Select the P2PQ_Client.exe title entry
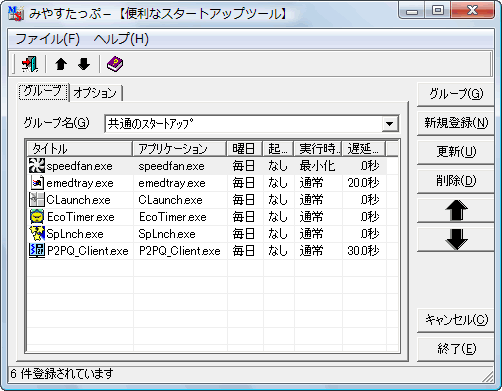The height and width of the screenshot is (391, 502). tap(88, 251)
